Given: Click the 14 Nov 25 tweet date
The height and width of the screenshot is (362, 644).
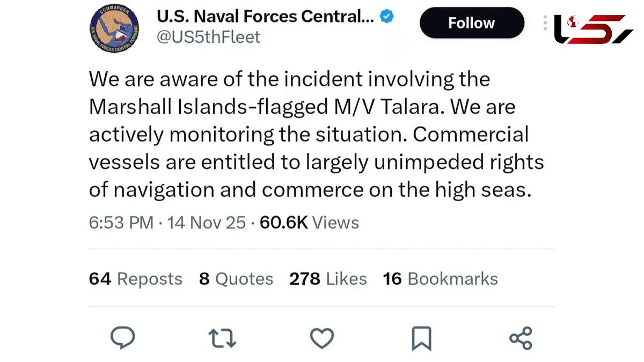Looking at the screenshot, I should tap(207, 223).
